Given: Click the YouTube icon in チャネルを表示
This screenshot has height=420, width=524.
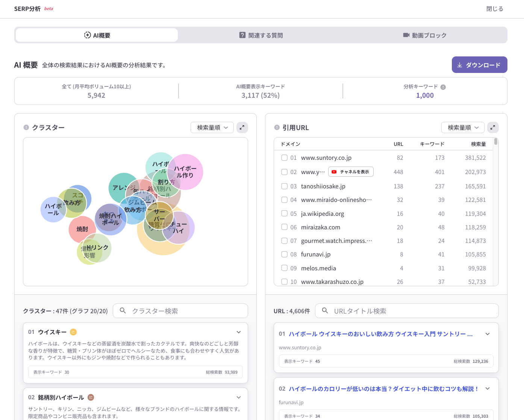Looking at the screenshot, I should pyautogui.click(x=334, y=172).
